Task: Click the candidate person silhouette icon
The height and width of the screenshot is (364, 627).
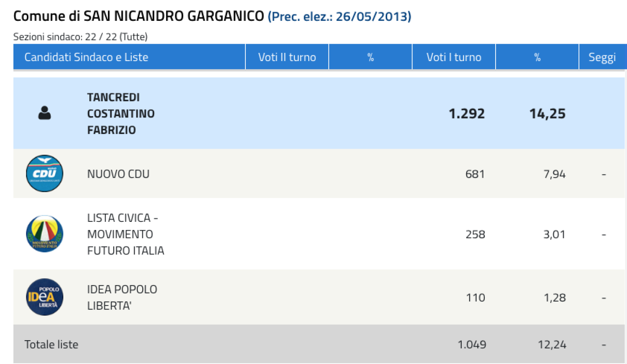Action: point(44,114)
